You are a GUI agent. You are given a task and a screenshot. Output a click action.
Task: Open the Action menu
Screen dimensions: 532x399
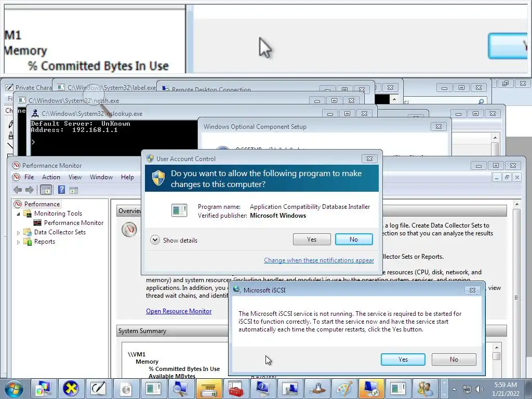[51, 177]
